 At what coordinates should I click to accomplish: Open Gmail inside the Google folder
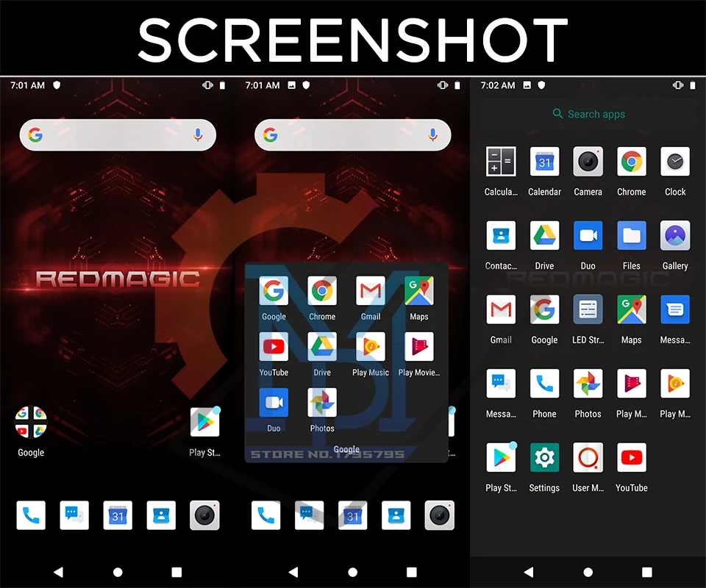[371, 290]
